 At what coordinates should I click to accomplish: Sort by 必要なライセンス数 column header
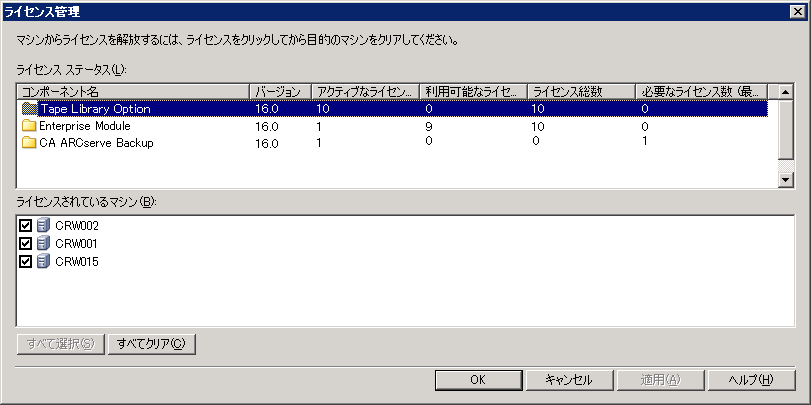point(701,92)
